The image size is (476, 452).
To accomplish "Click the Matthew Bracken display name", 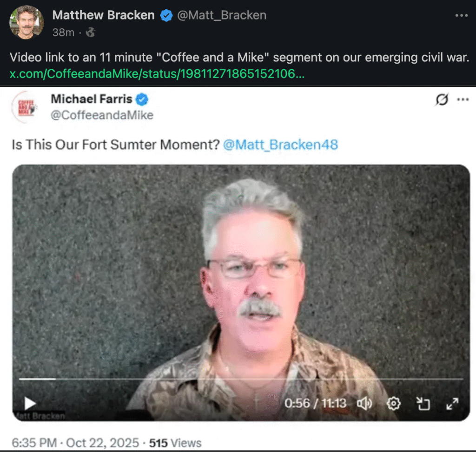I will tap(104, 15).
